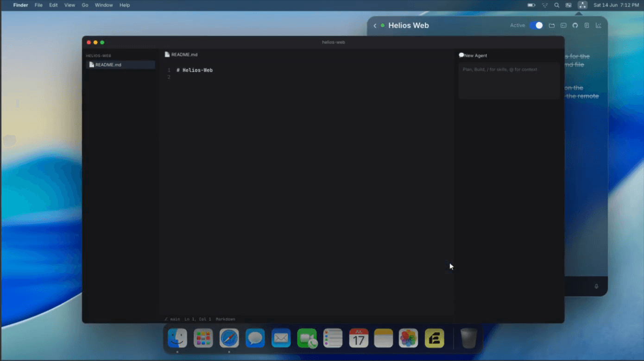Open Mail from the Dock
This screenshot has width=644, height=361.
tap(281, 338)
